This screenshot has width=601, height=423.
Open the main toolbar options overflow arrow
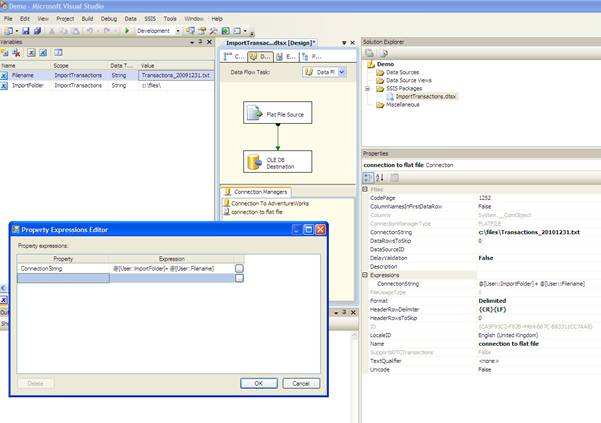(251, 33)
